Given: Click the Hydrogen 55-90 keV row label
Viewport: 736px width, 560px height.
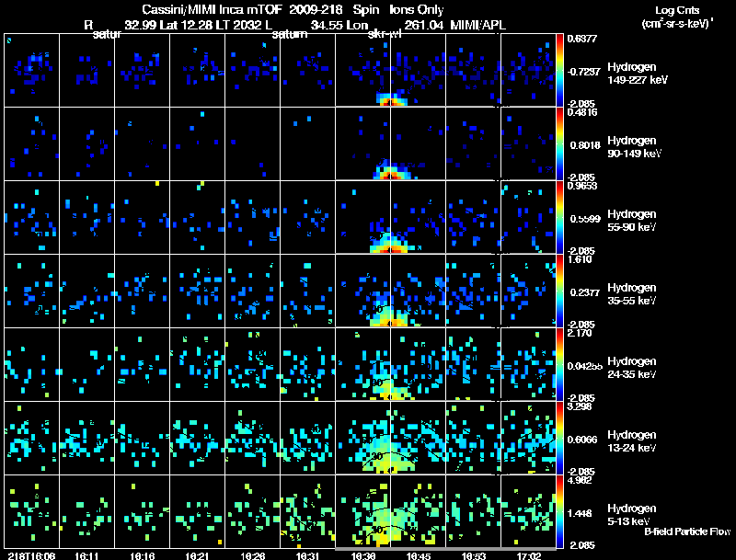Looking at the screenshot, I should 632,221.
